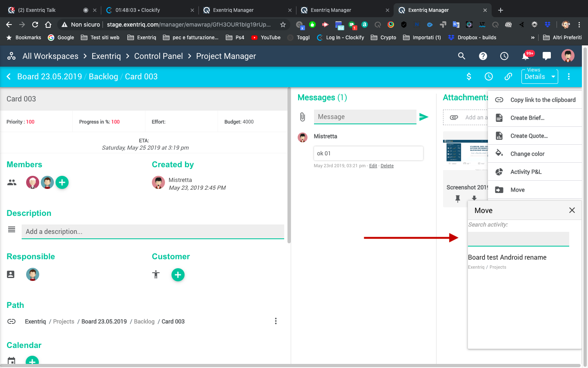Select Board test Android rename result

coord(507,258)
